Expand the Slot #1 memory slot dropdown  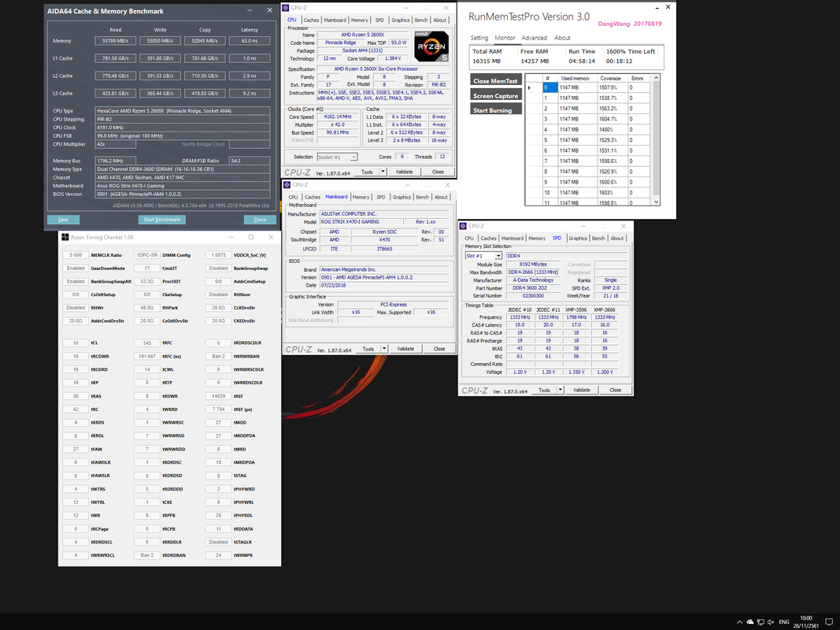tap(498, 255)
